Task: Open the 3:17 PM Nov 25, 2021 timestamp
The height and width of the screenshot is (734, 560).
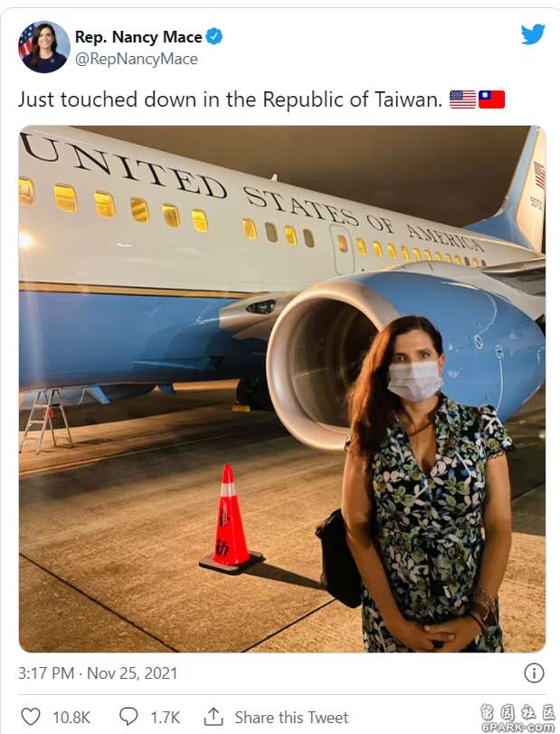Action: (98, 673)
